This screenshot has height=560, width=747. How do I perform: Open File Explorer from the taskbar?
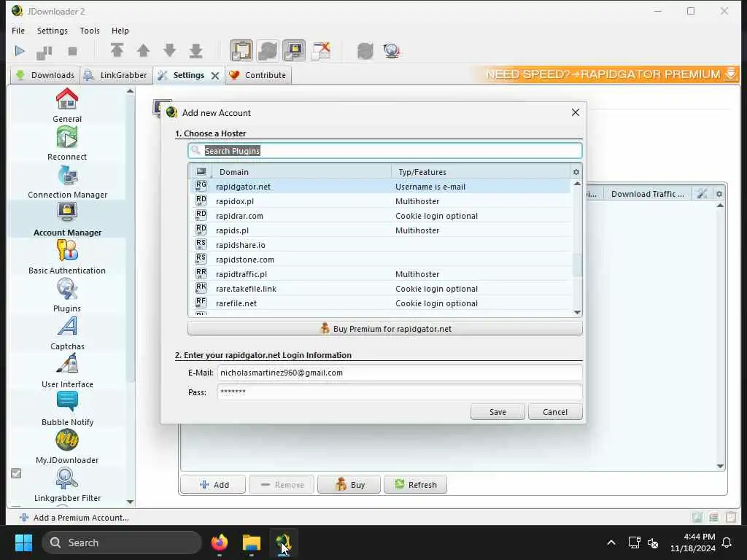point(252,542)
